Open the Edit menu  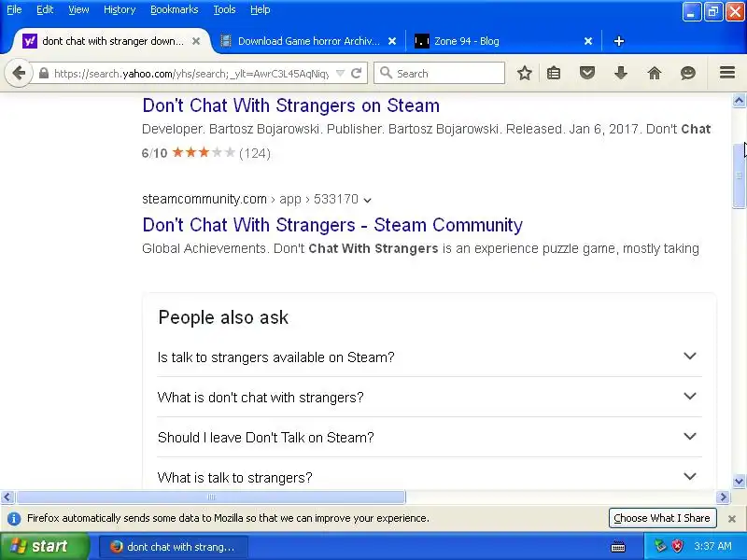pos(45,9)
